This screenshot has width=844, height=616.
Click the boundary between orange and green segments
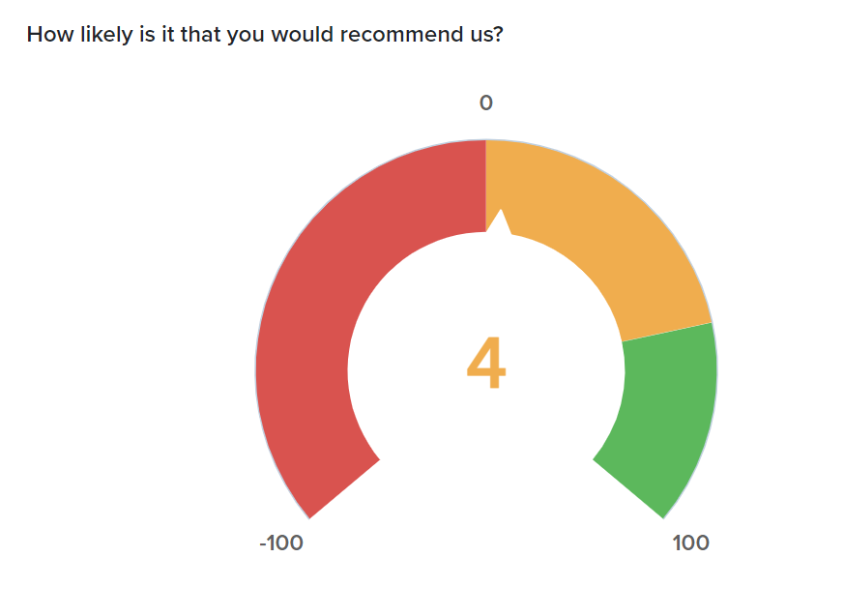point(667,332)
